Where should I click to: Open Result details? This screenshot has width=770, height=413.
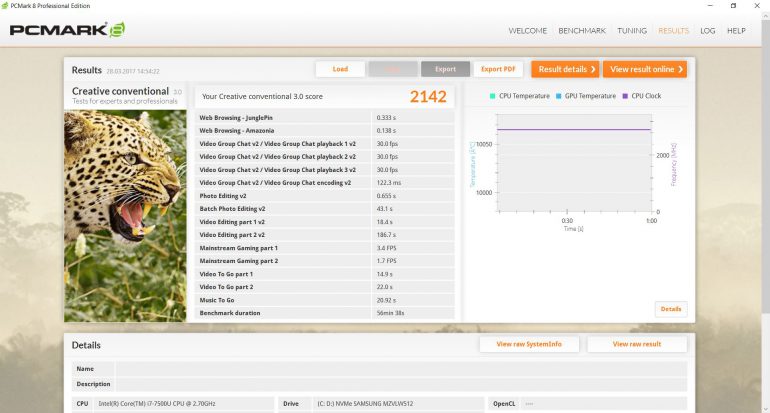click(565, 69)
